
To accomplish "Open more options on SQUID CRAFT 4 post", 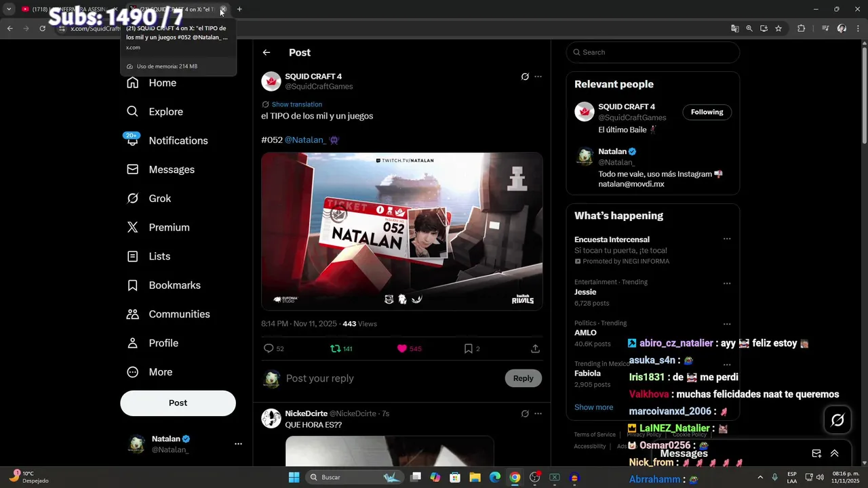I will point(538,77).
